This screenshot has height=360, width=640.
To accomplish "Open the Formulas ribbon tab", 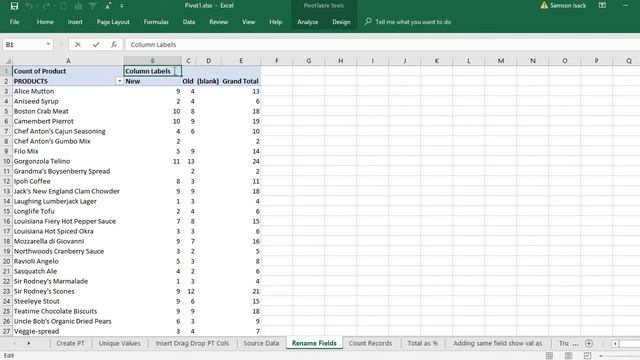I will [156, 22].
